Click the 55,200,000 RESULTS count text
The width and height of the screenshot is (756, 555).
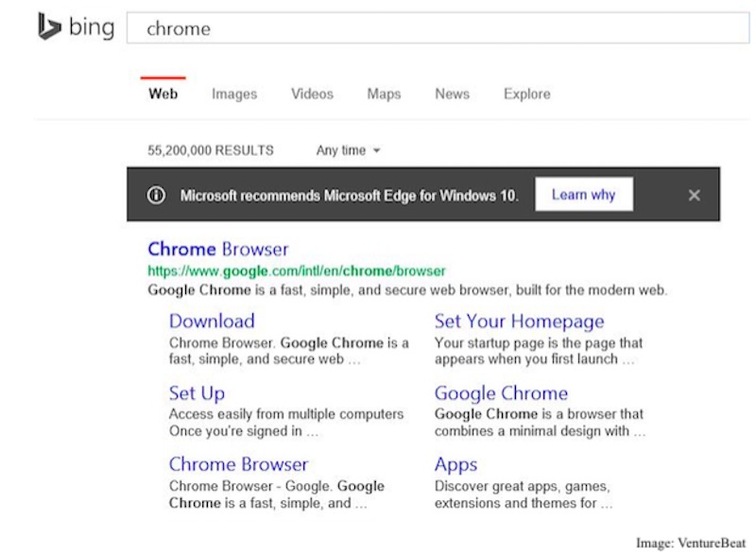pos(211,150)
